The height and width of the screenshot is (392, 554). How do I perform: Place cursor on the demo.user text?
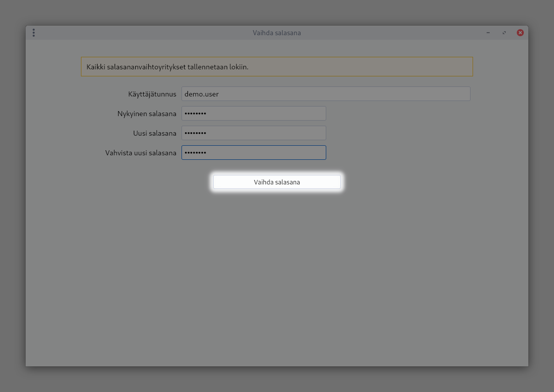[x=202, y=94]
